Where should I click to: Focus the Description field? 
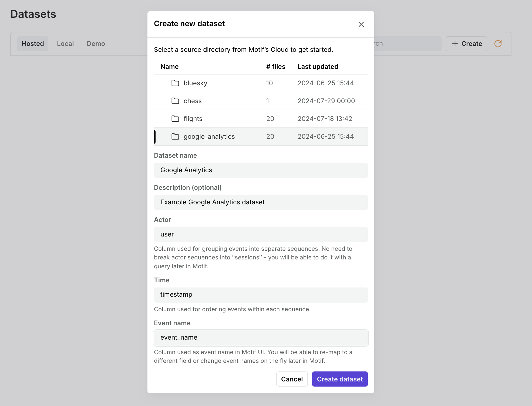coord(261,202)
